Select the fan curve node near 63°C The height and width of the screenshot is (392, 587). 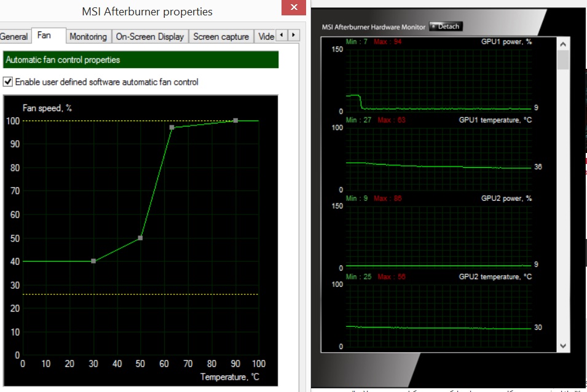(171, 128)
